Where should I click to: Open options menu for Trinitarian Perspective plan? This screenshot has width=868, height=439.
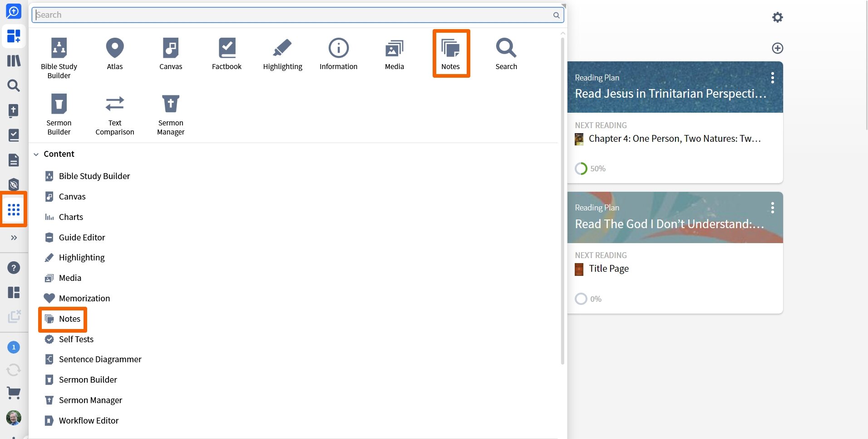coord(772,78)
